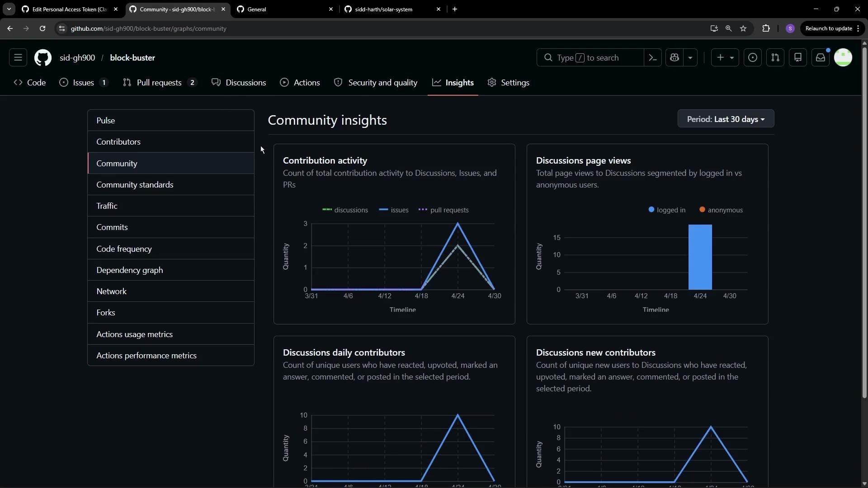868x488 pixels.
Task: Open Community standards in the sidebar
Action: pos(171,185)
